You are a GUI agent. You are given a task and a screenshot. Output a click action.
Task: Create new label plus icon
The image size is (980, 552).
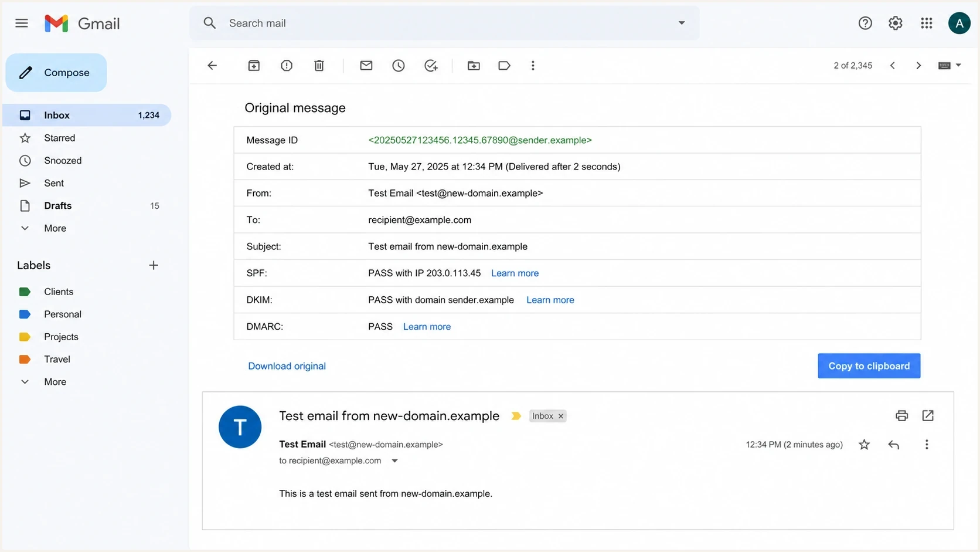(154, 265)
